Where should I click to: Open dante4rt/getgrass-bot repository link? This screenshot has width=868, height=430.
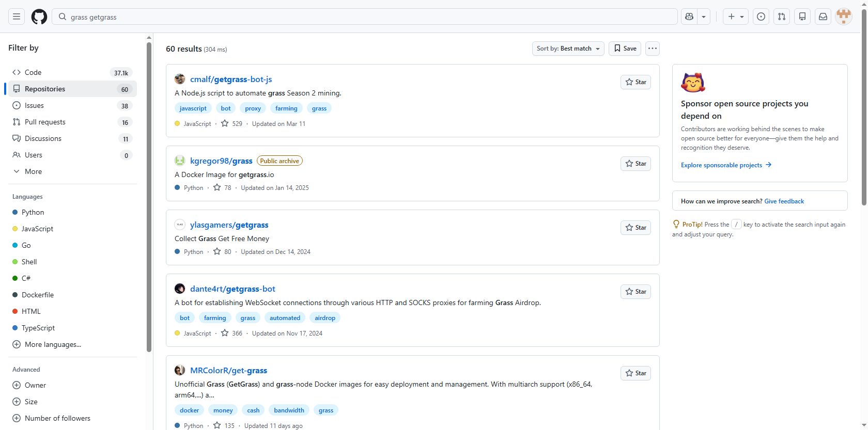pos(233,289)
